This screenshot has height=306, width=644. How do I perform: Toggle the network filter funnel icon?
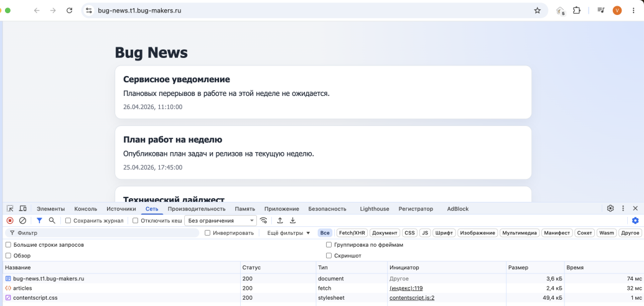tap(39, 221)
